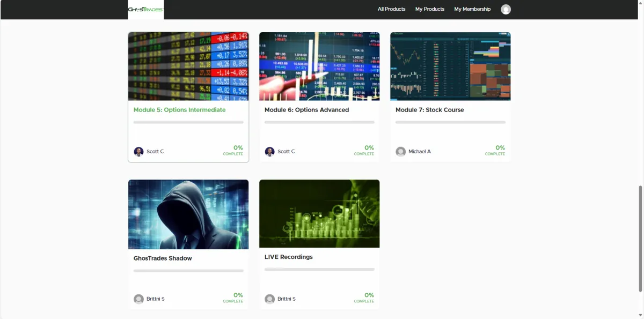
Task: Click 0% COMPLETE on Module 7 card
Action: [495, 150]
